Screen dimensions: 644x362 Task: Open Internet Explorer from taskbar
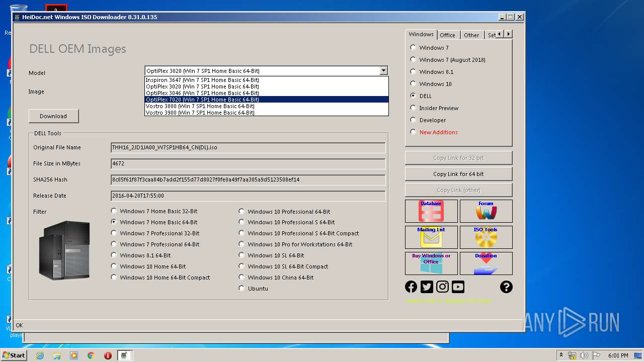40,355
